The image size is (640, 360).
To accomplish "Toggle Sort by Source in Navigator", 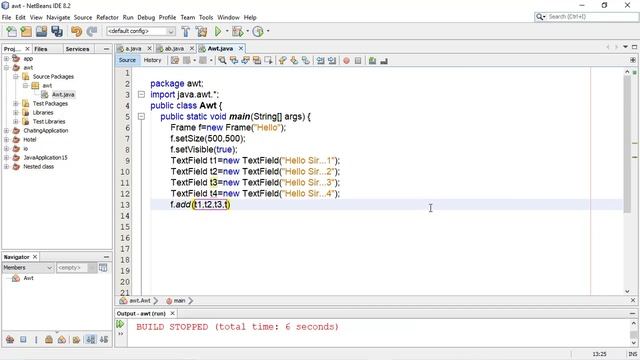I will tap(104, 339).
